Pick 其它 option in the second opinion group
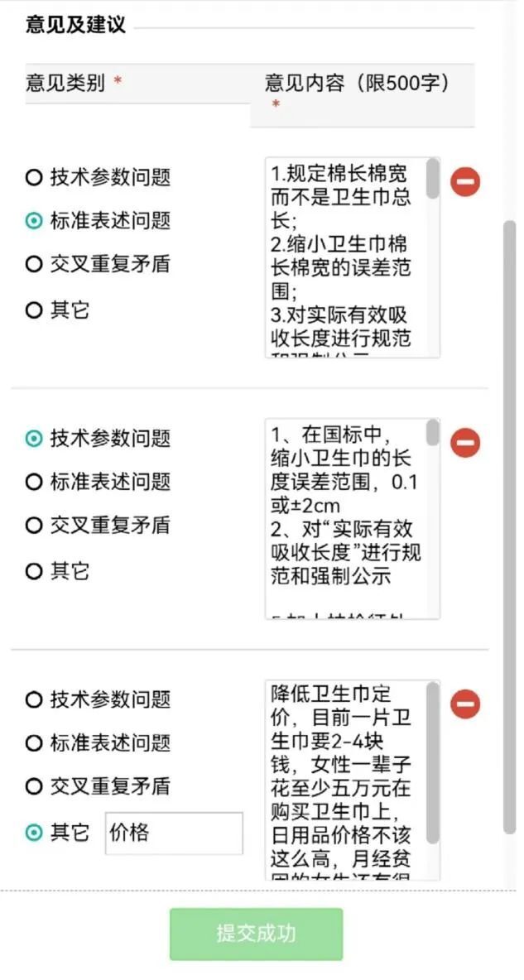The width and height of the screenshot is (524, 980). 34,571
